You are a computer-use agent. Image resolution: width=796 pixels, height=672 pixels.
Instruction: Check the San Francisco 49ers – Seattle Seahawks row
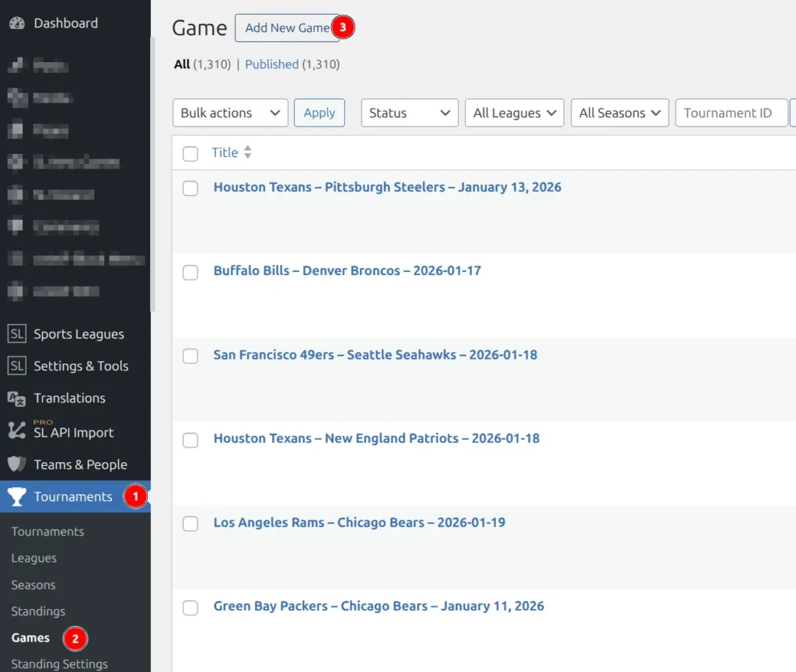(x=190, y=356)
